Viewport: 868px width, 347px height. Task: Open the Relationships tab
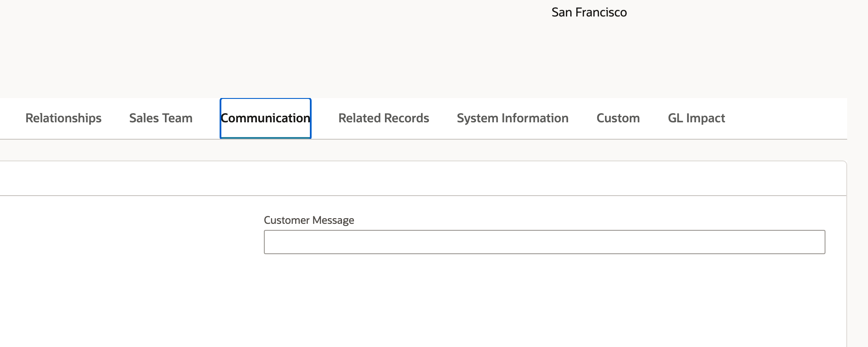click(x=63, y=118)
